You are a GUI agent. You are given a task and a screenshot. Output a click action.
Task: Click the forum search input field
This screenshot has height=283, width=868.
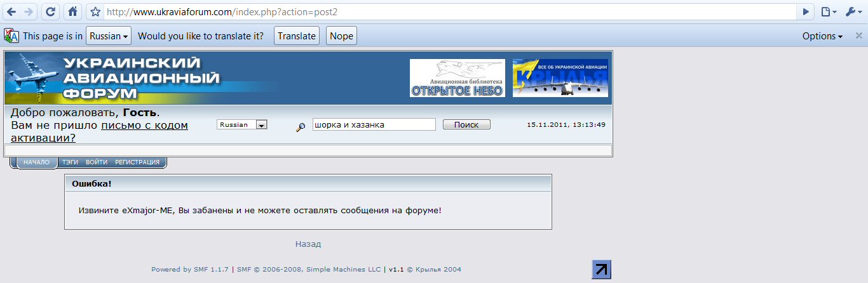pyautogui.click(x=374, y=124)
